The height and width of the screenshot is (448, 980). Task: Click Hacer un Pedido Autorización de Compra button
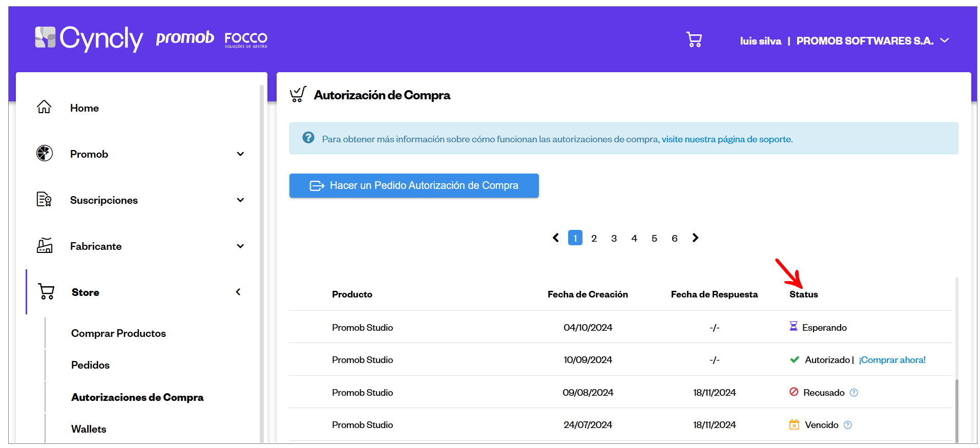click(x=414, y=185)
